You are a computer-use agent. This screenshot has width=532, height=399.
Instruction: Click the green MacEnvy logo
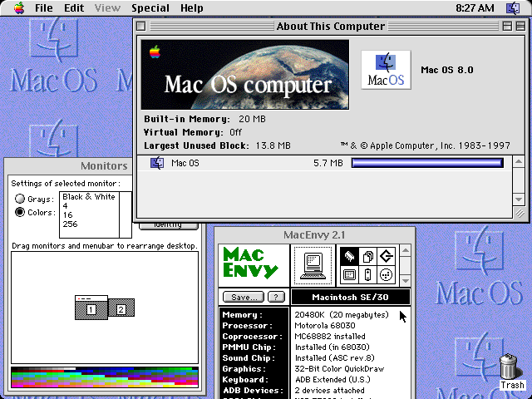[x=250, y=263]
